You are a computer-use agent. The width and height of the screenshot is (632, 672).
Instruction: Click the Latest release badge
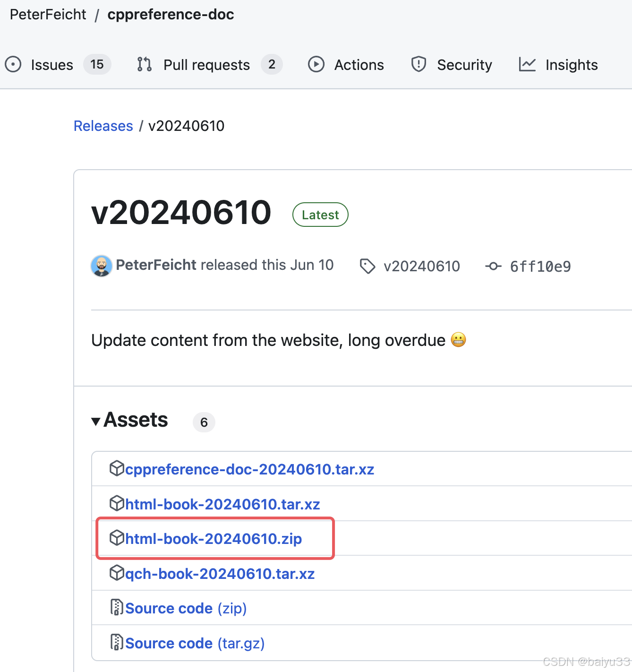(x=320, y=215)
